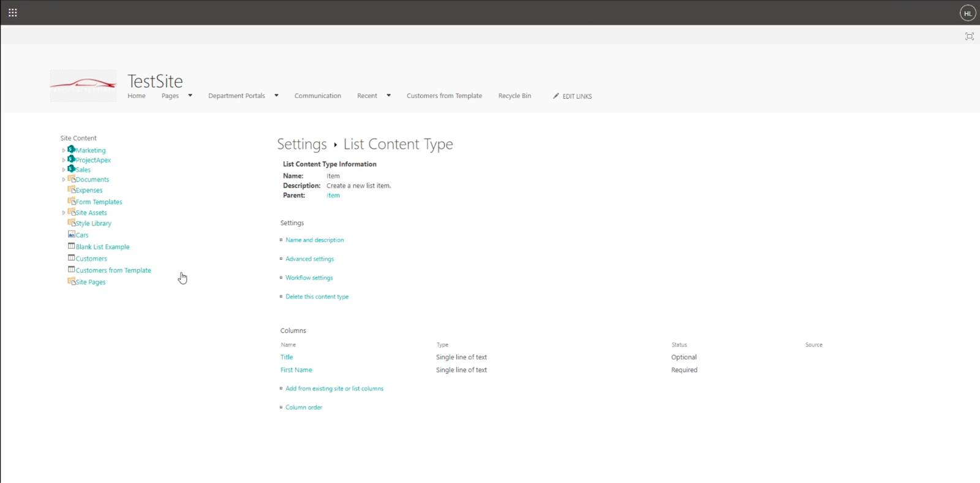Expand the Documents tree node
980x483 pixels.
(x=63, y=180)
